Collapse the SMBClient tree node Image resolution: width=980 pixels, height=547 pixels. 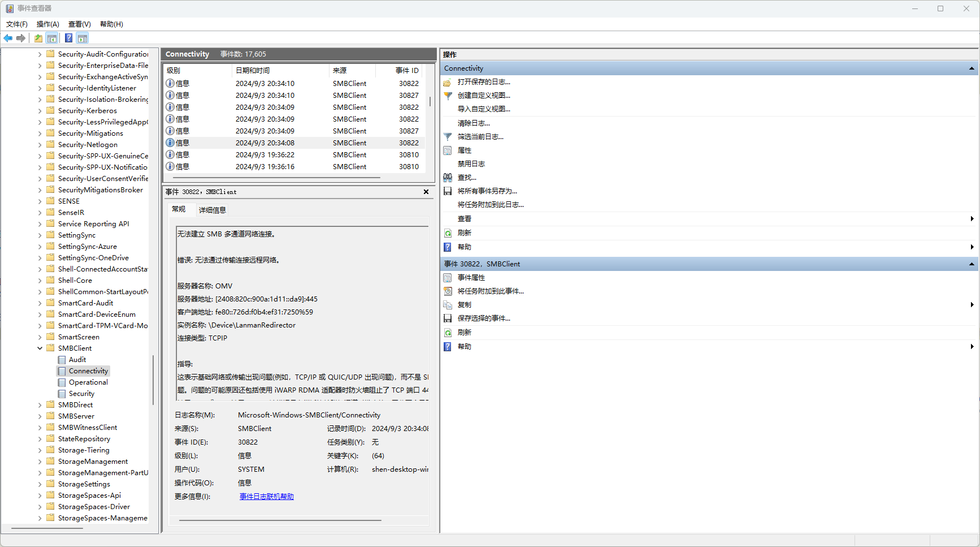tap(40, 348)
